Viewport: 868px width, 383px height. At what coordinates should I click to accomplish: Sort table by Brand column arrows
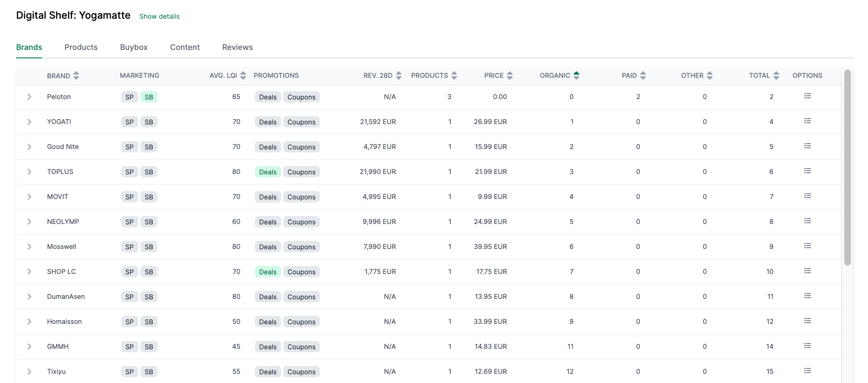[76, 75]
